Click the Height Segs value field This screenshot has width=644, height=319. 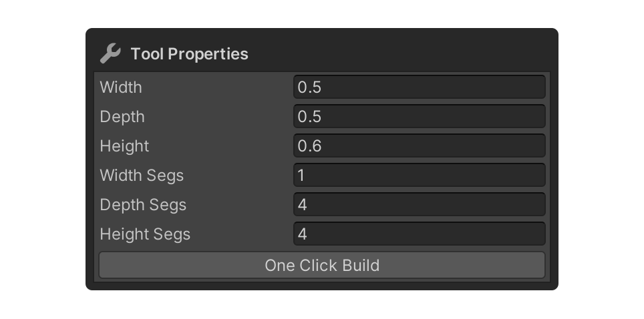coord(419,234)
